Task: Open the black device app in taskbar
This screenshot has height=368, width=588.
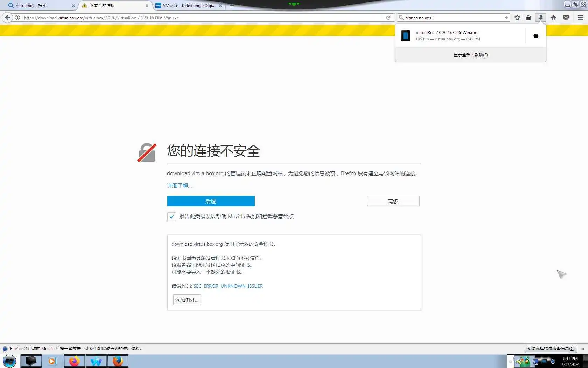Action: [x=31, y=361]
